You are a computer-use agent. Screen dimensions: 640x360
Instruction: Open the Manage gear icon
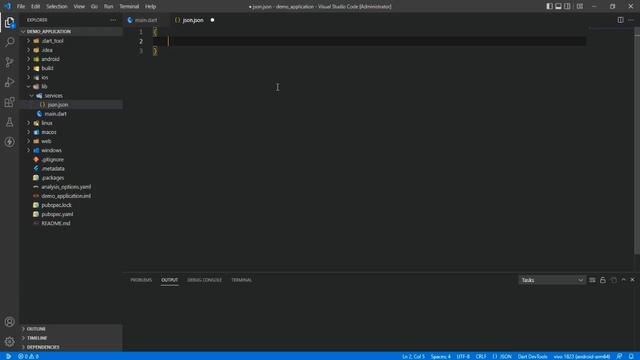pos(9,341)
